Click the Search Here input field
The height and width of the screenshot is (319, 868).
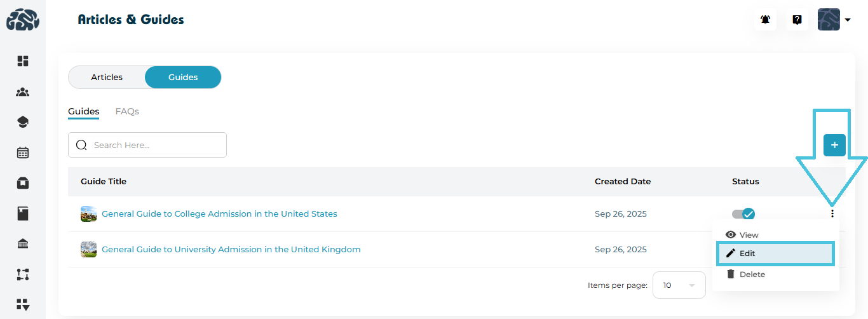point(156,145)
